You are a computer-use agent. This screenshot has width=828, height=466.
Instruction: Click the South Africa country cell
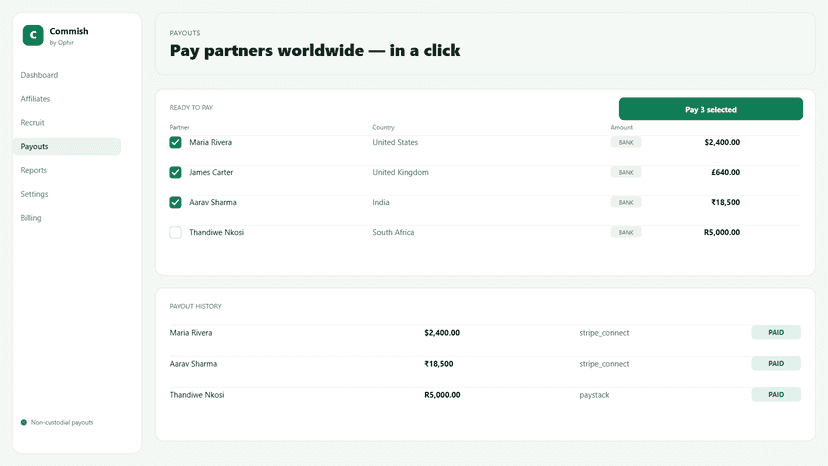(393, 232)
